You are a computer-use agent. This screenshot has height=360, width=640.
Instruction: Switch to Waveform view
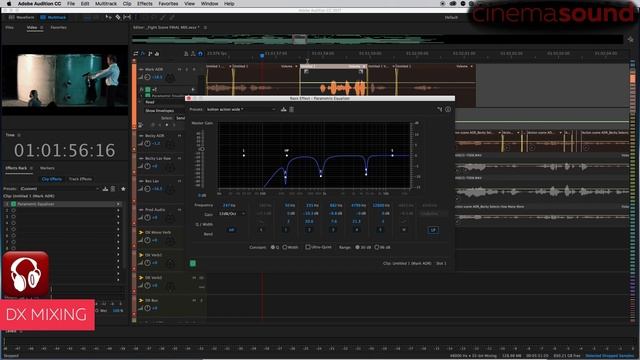point(22,18)
